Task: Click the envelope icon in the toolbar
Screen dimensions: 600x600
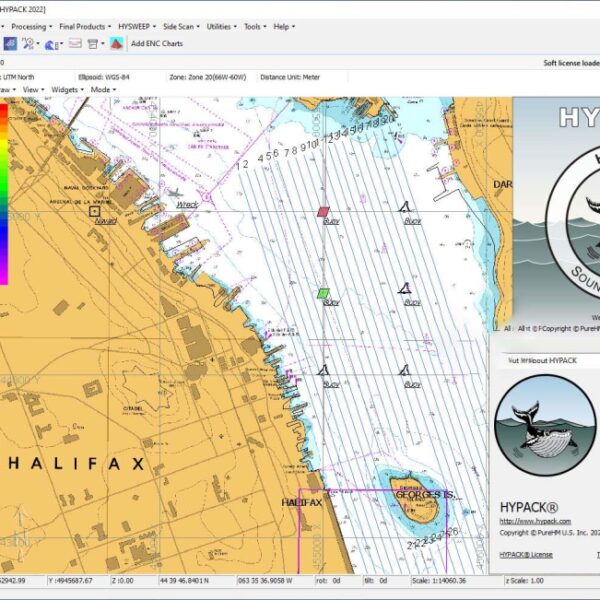Action: click(73, 43)
